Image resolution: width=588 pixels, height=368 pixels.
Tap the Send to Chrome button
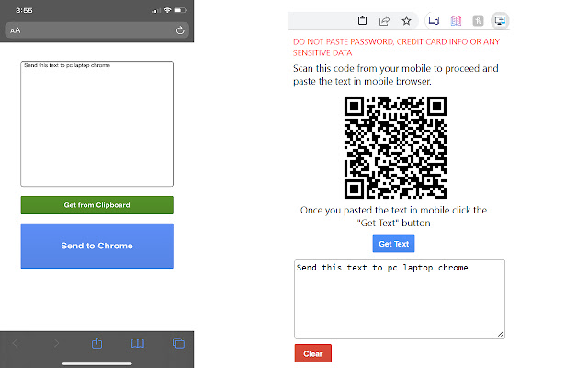97,246
